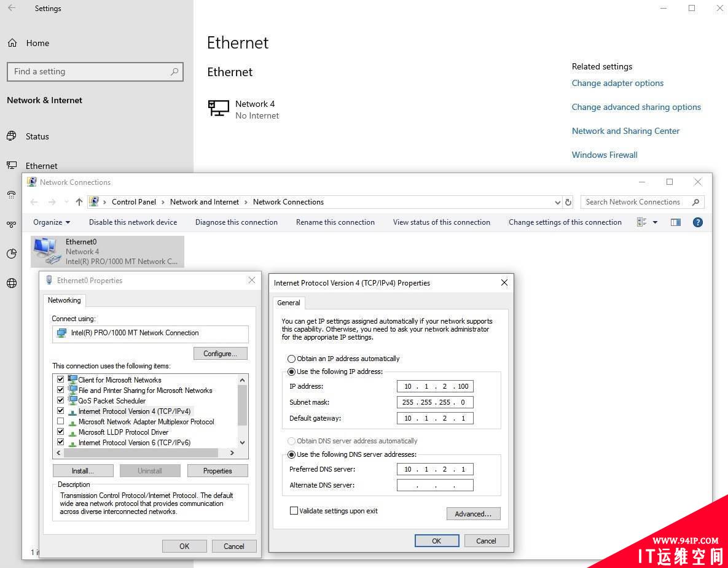Click Disable this network device
The width and height of the screenshot is (728, 568).
click(133, 222)
